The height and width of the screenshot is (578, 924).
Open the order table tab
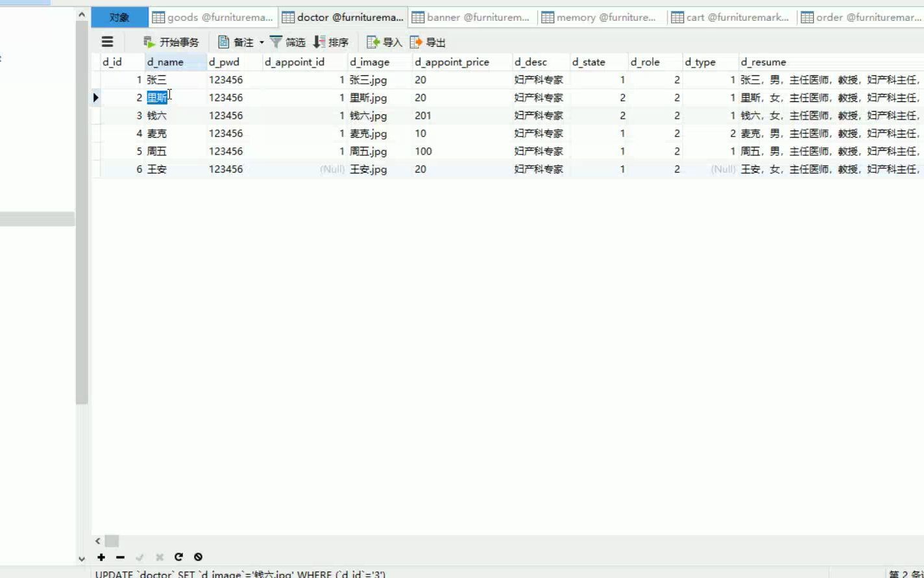(x=860, y=18)
